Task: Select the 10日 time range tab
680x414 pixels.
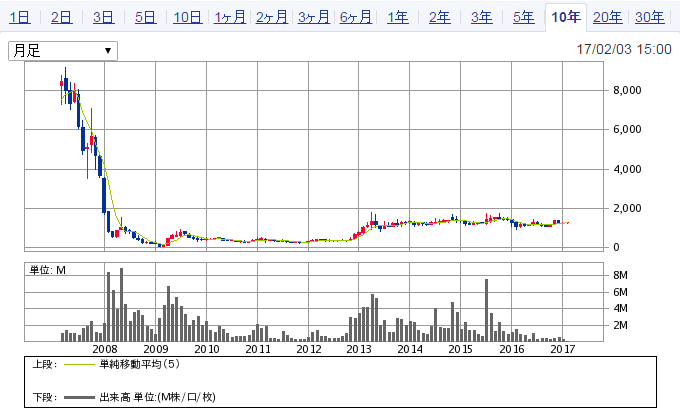Action: [188, 17]
